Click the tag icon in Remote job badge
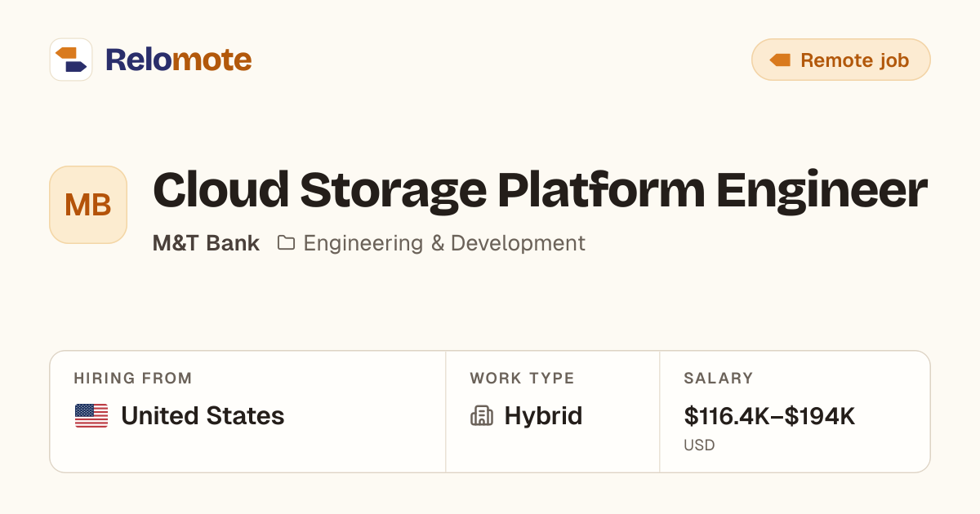This screenshot has width=980, height=514. point(781,60)
